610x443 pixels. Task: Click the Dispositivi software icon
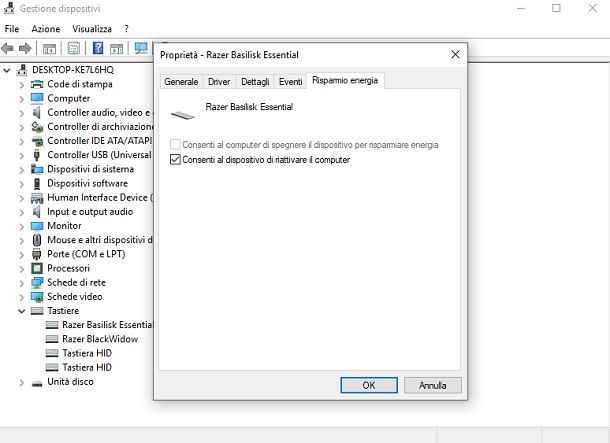coord(37,183)
